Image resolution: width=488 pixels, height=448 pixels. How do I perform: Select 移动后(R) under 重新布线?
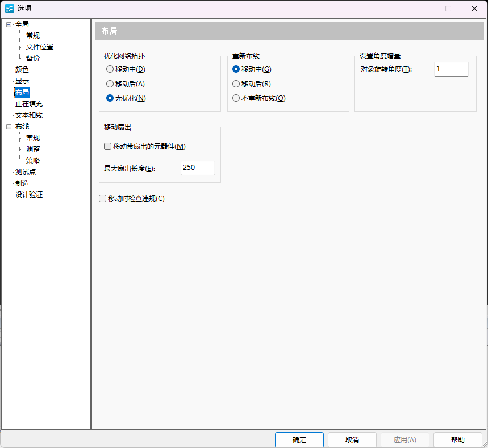point(236,83)
